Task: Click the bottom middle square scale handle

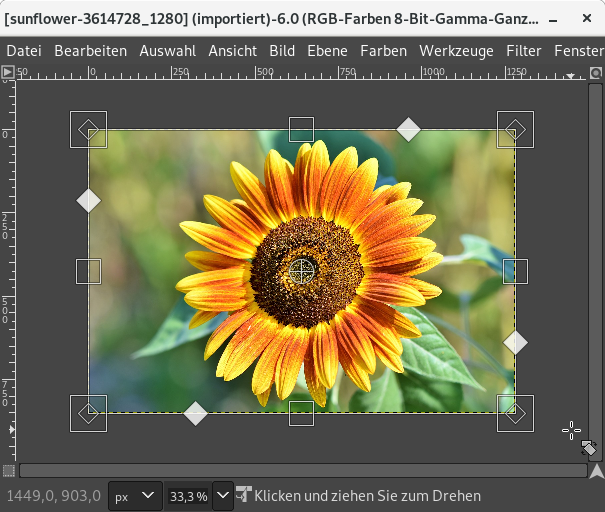Action: pos(302,413)
